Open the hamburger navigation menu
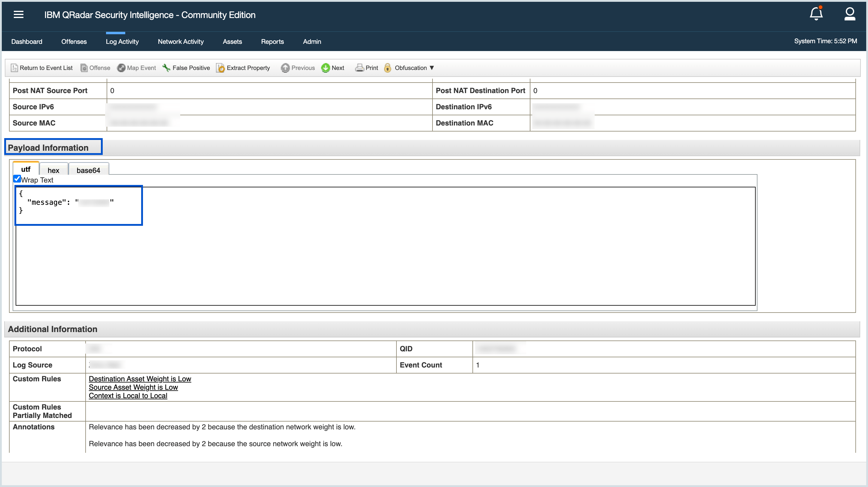 (19, 14)
